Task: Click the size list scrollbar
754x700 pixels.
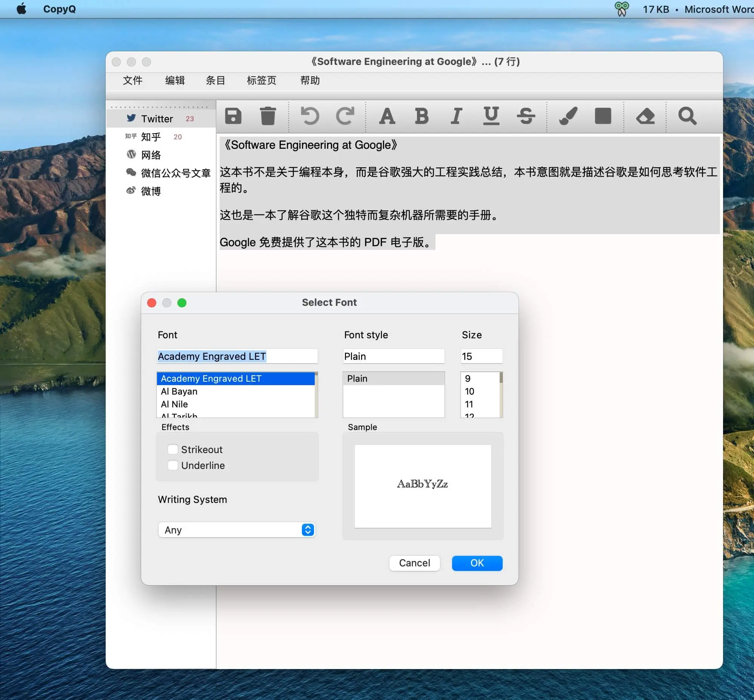Action: tap(501, 395)
